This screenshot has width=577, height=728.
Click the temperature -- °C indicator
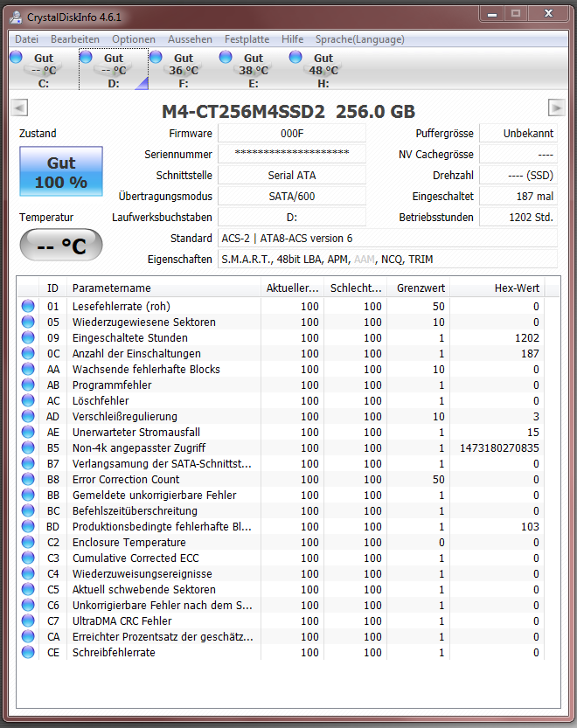click(61, 245)
